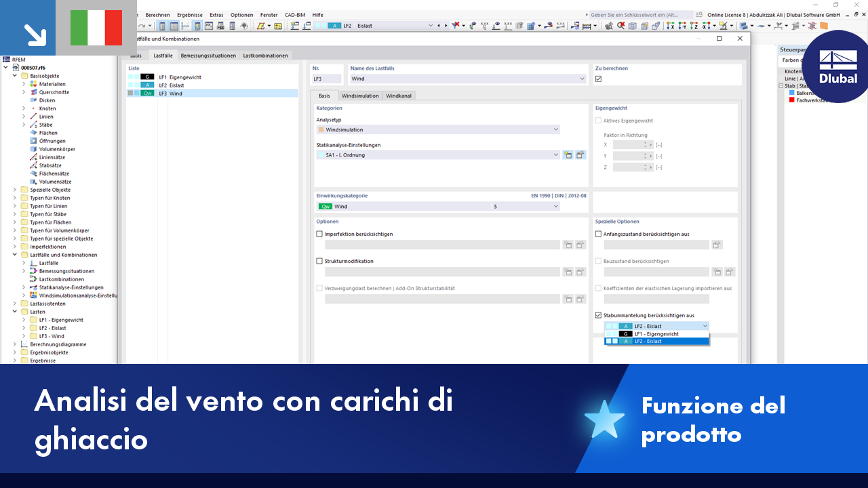Check the Strukturmodifikation option
The image size is (868, 488).
tap(319, 260)
